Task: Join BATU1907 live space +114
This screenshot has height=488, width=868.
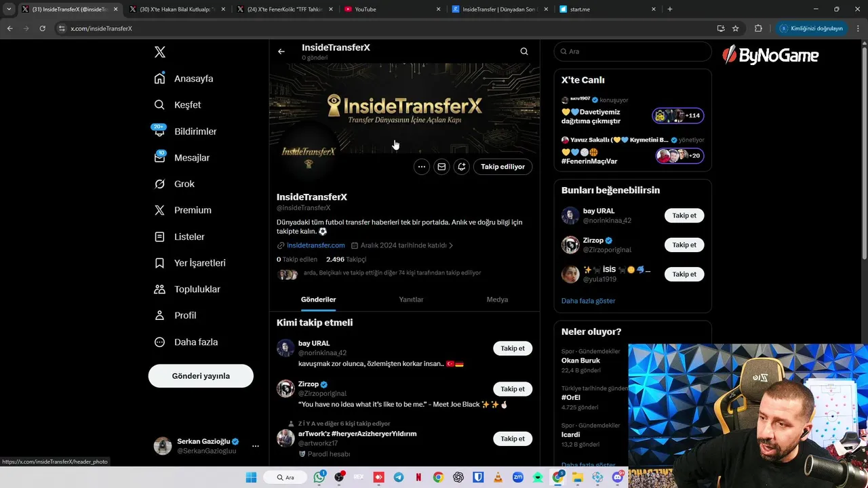Action: [x=678, y=116]
